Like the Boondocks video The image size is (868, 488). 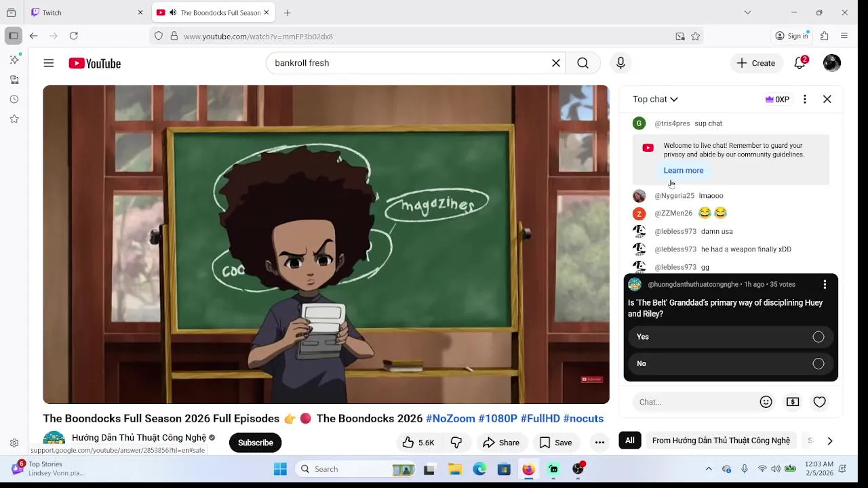coord(418,443)
